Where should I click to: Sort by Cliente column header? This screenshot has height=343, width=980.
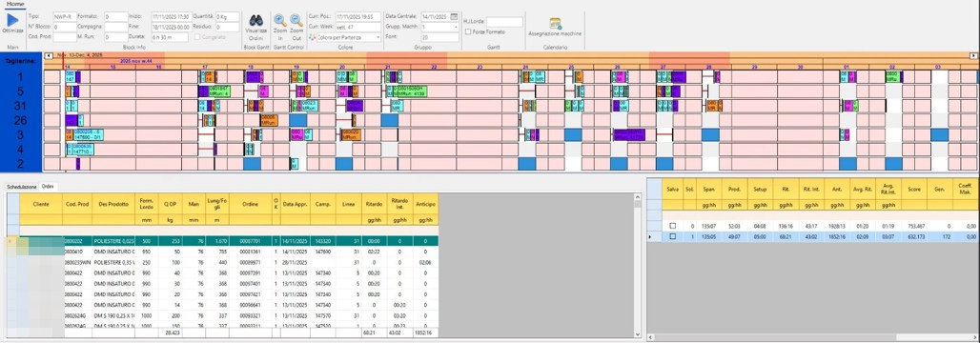tap(41, 204)
